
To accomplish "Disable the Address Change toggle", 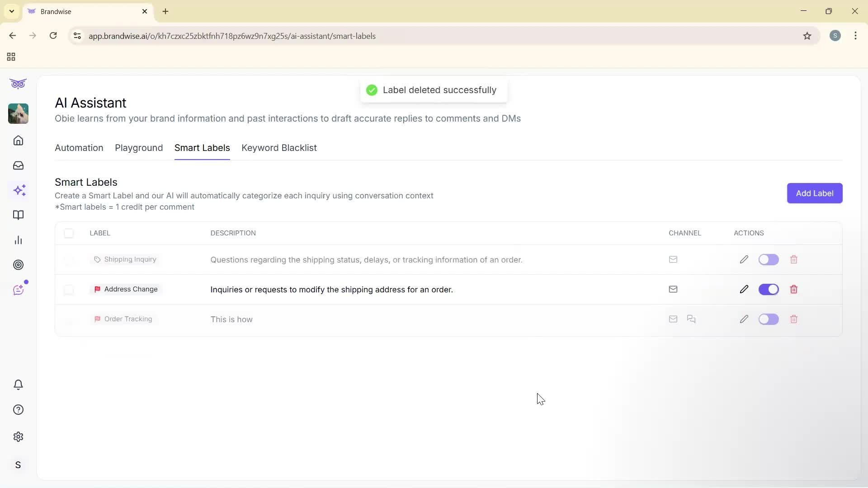I will [769, 289].
